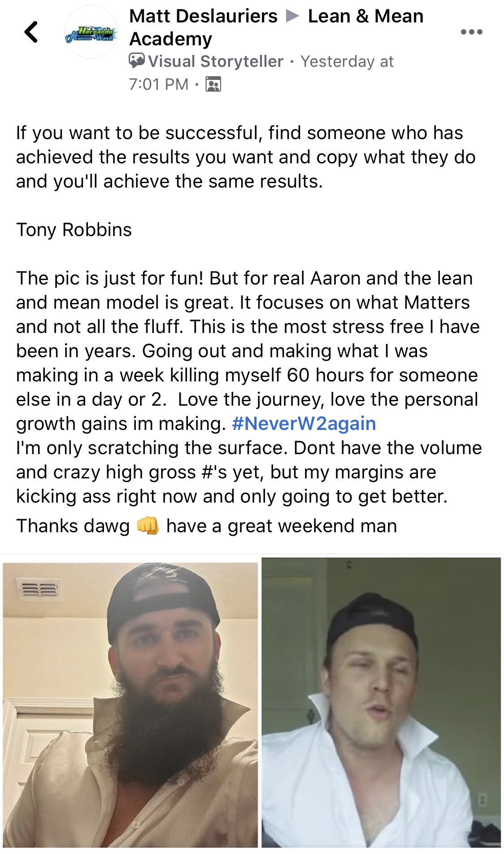The width and height of the screenshot is (504, 854).
Task: Open the #NeverW2again hashtag
Action: coord(304,424)
